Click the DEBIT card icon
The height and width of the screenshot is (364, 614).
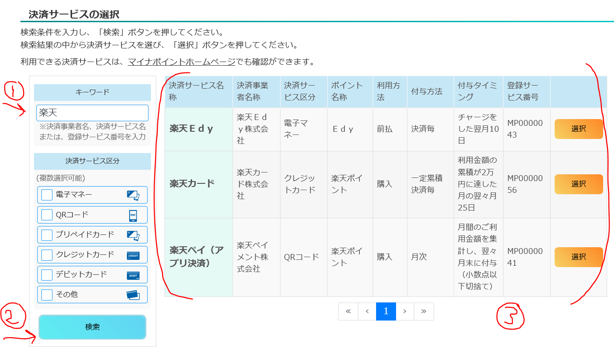coord(133,275)
